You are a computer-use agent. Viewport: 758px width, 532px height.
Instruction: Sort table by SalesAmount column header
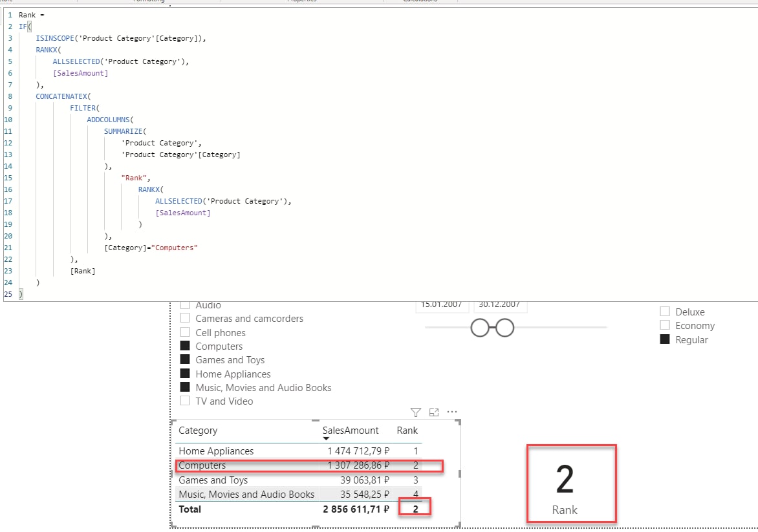(x=351, y=430)
